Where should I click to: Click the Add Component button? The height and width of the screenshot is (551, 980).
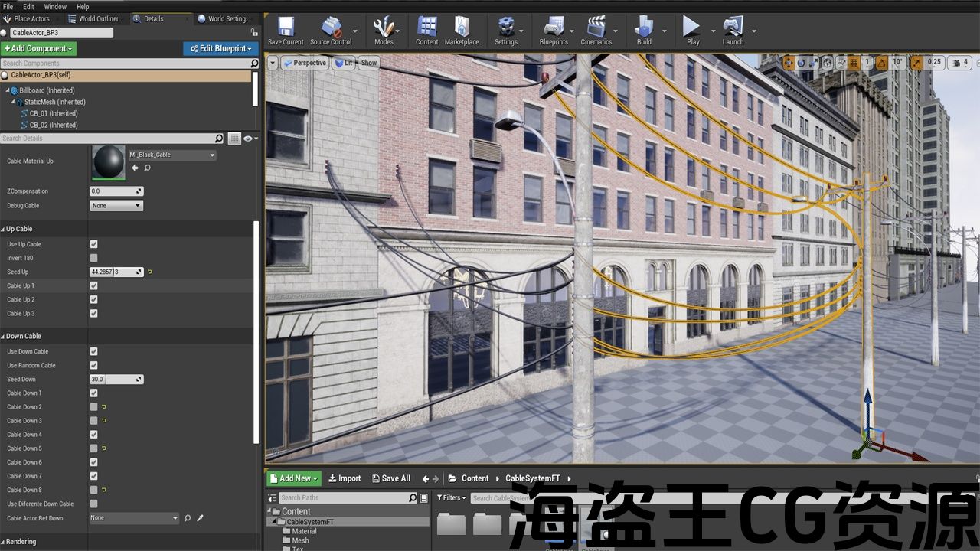39,49
